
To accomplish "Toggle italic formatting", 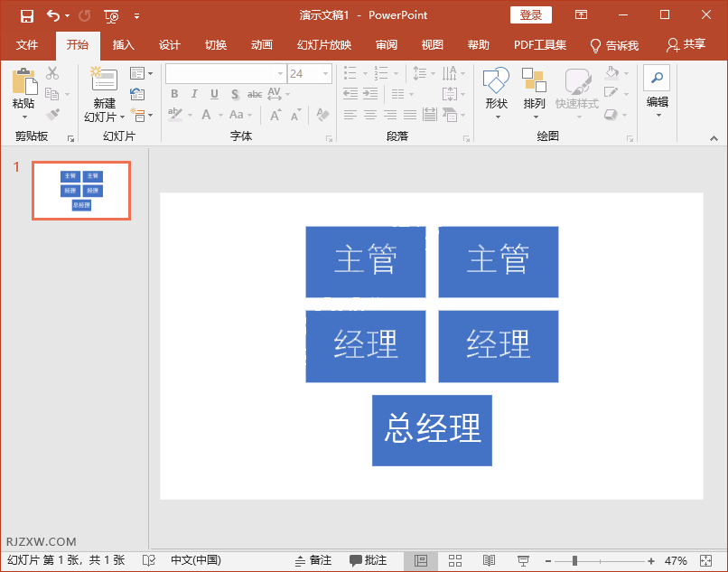I will pyautogui.click(x=193, y=94).
